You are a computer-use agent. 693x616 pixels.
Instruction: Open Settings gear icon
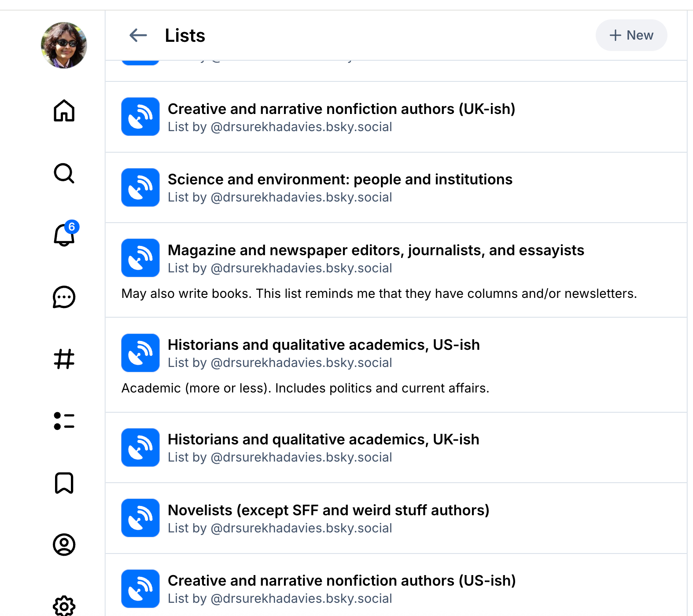64,606
